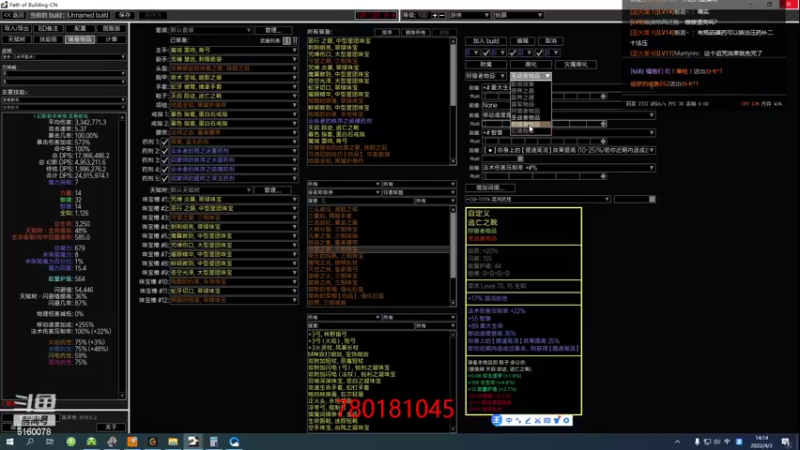Show hidden system tray icons
The height and width of the screenshot is (450, 800).
(677, 442)
